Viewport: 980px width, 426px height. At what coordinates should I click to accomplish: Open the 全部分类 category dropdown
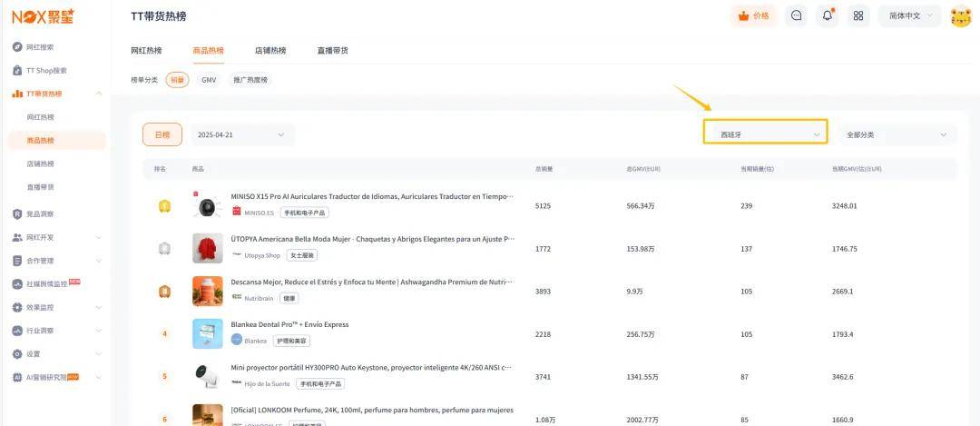coord(896,134)
